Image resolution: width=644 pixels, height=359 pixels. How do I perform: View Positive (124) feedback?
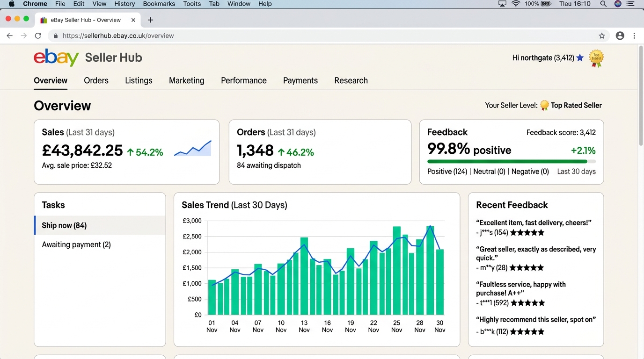tap(447, 172)
